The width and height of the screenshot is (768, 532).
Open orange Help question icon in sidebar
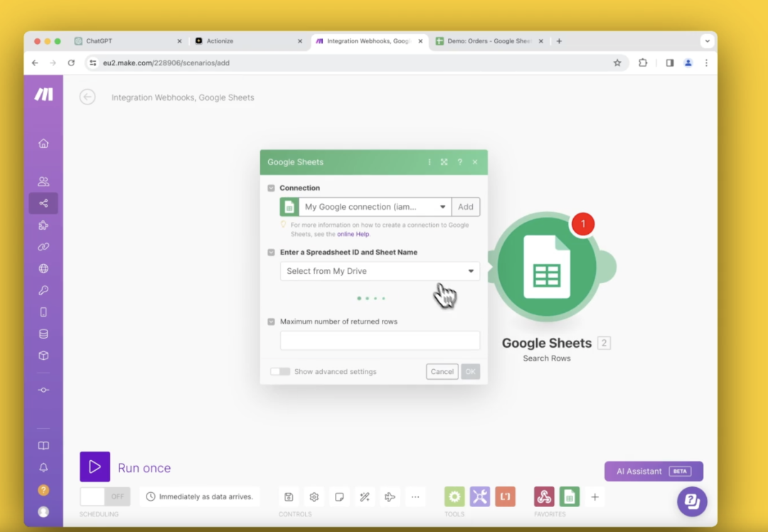(43, 490)
